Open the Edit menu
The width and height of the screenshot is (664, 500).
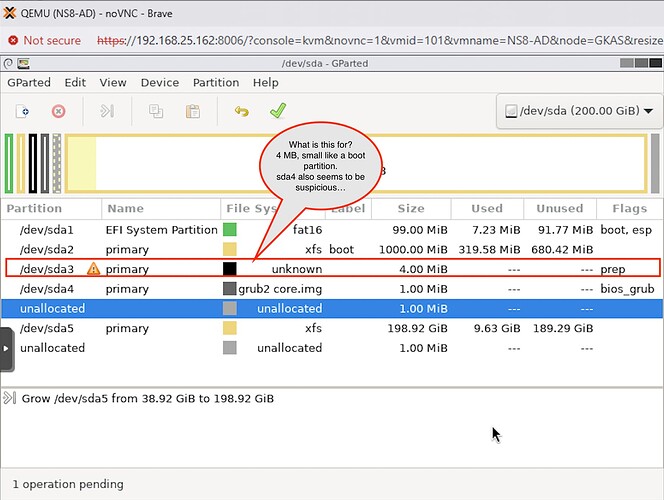click(75, 83)
